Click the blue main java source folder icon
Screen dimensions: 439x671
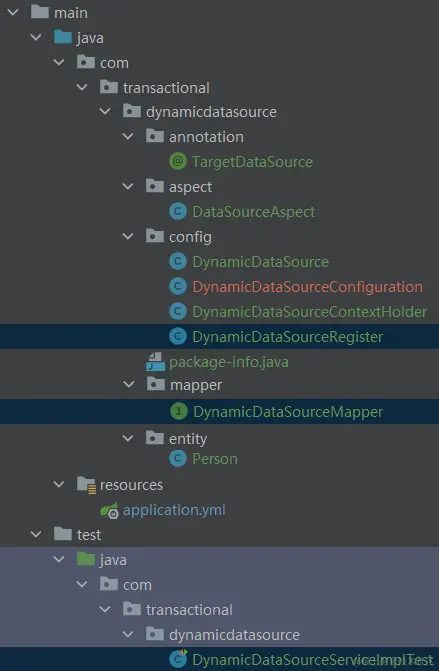(x=63, y=37)
